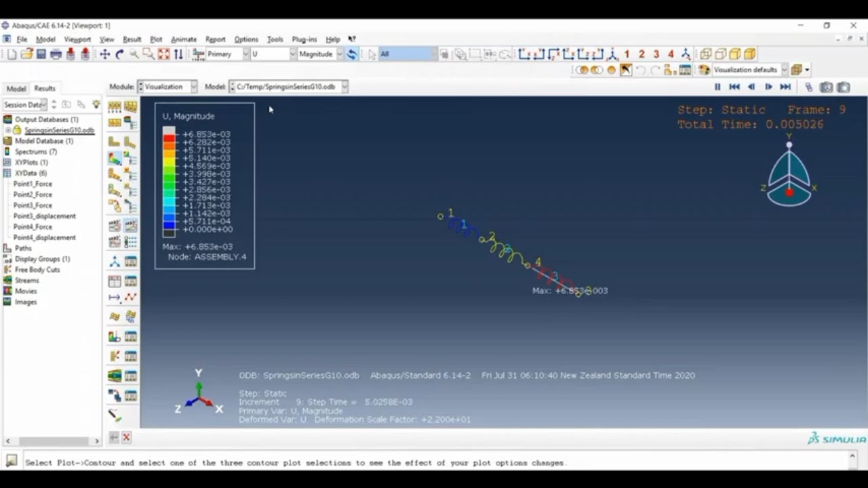Screen dimensions: 868x488
Task: Step to previous animation frame
Action: click(751, 87)
